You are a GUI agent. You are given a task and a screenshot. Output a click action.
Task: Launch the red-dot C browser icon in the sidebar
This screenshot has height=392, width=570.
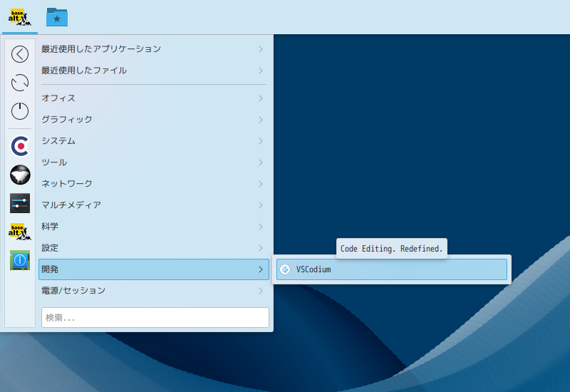pos(20,146)
